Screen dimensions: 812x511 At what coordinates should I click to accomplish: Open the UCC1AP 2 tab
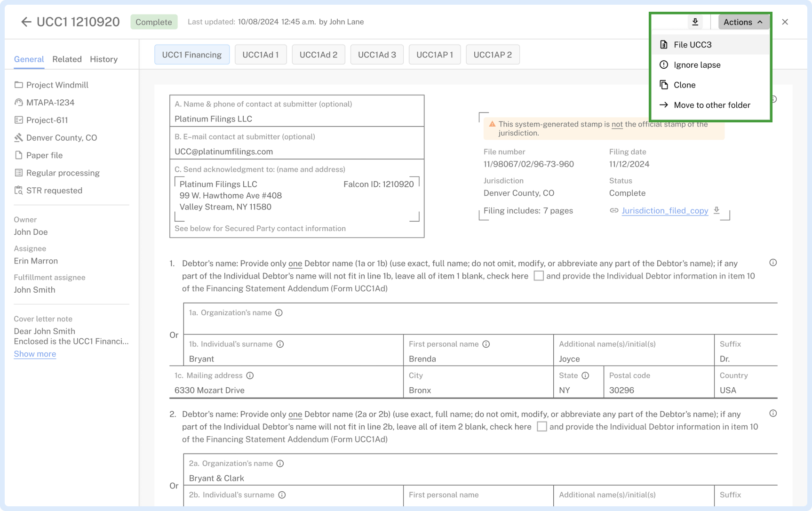coord(493,55)
